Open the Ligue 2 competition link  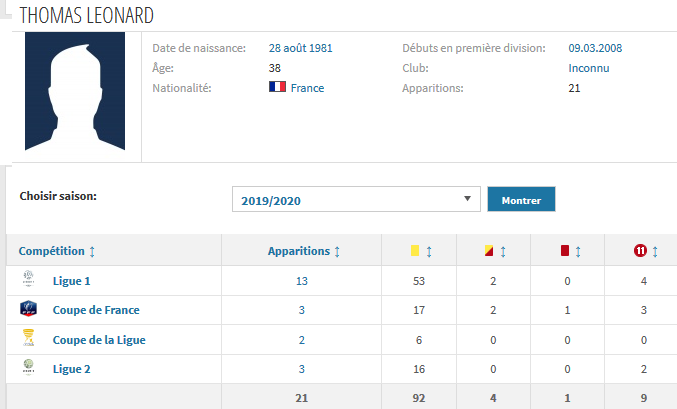tap(72, 368)
